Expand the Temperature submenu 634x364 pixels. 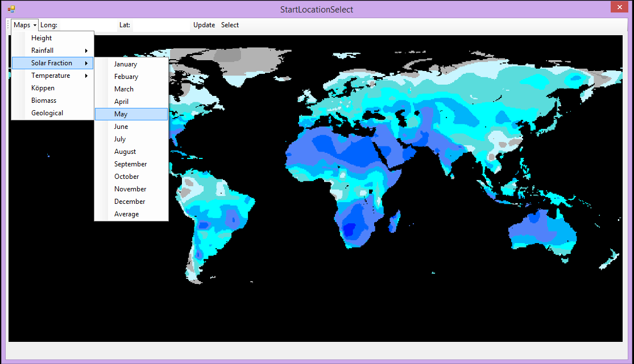(x=52, y=76)
